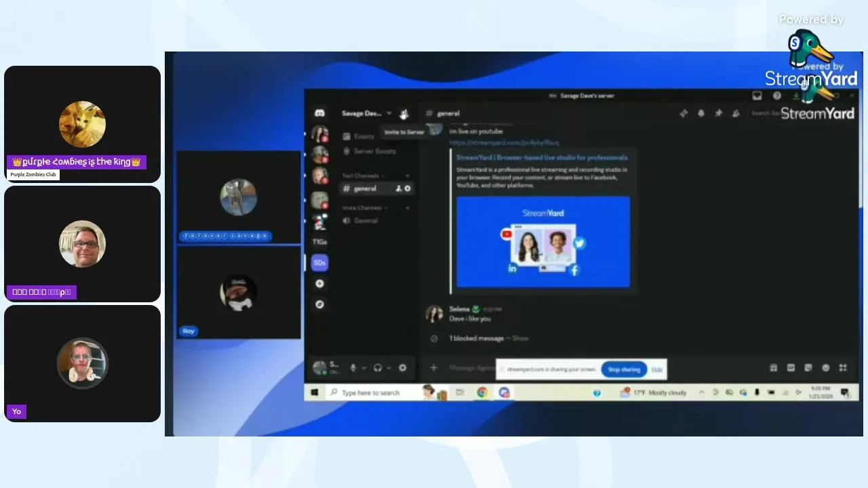Viewport: 868px width, 488px height.
Task: Toggle the member list icon
Action: (736, 113)
